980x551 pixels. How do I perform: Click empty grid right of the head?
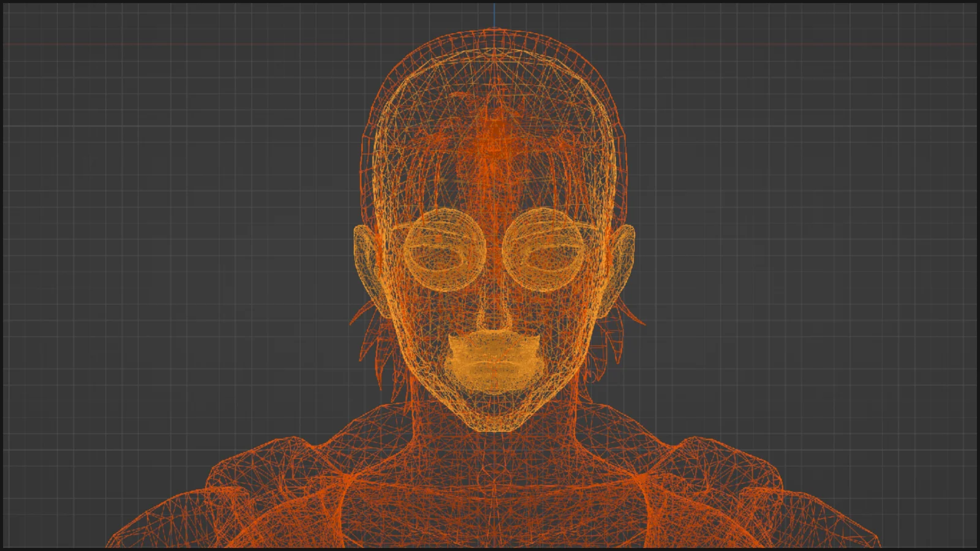(796, 245)
